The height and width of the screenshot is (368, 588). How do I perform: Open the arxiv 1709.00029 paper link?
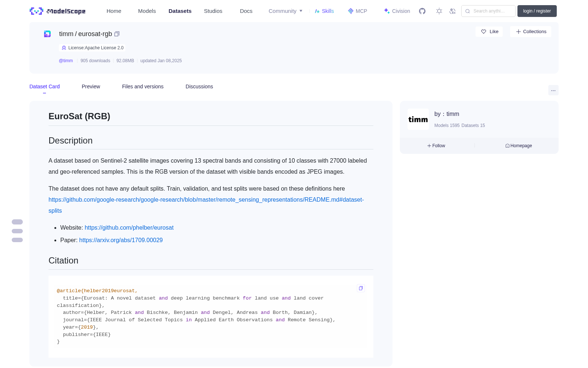[121, 240]
